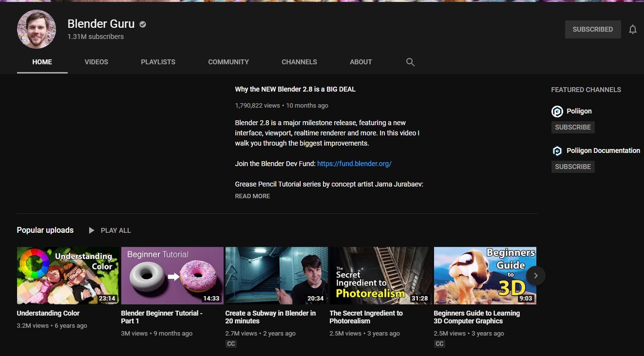Image resolution: width=644 pixels, height=356 pixels.
Task: Click the Blender Guru channel avatar
Action: [x=37, y=29]
